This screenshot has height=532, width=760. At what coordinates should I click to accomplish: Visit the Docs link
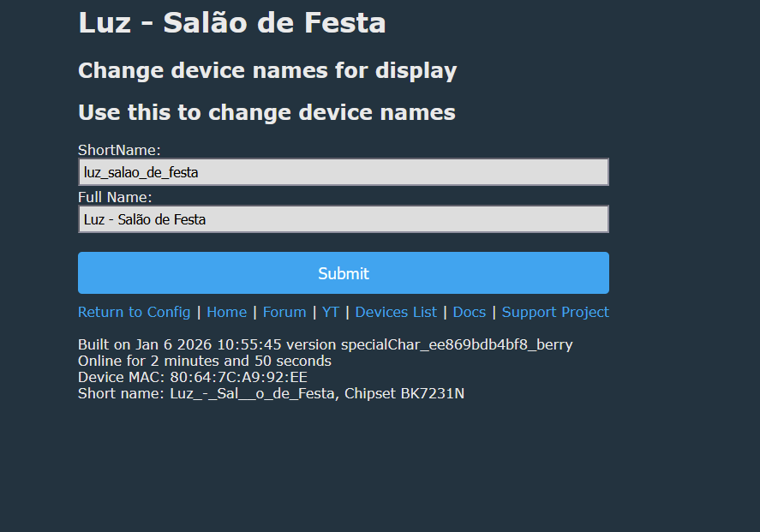(470, 312)
